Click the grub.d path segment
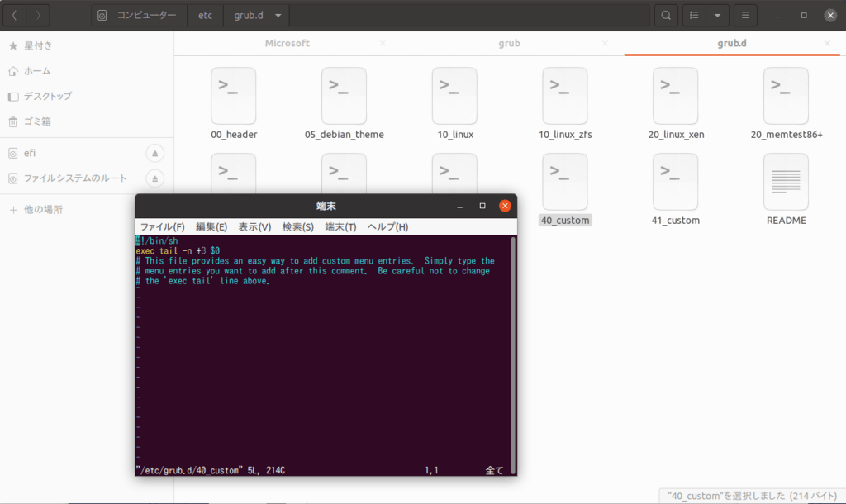This screenshot has height=504, width=846. point(249,15)
